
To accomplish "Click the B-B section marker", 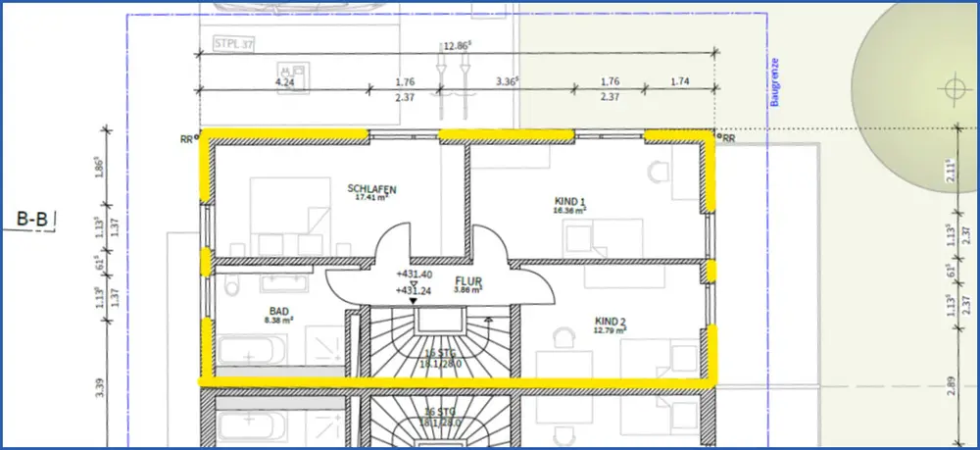I will (33, 221).
